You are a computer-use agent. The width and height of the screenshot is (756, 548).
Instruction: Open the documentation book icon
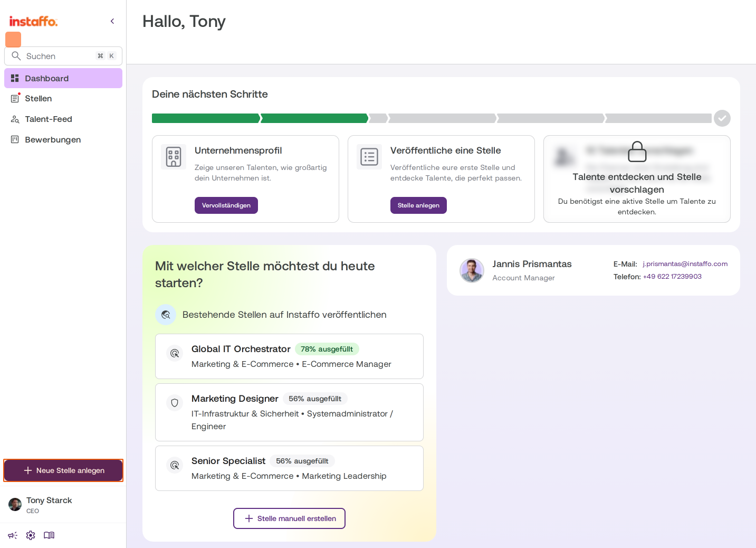coord(49,535)
